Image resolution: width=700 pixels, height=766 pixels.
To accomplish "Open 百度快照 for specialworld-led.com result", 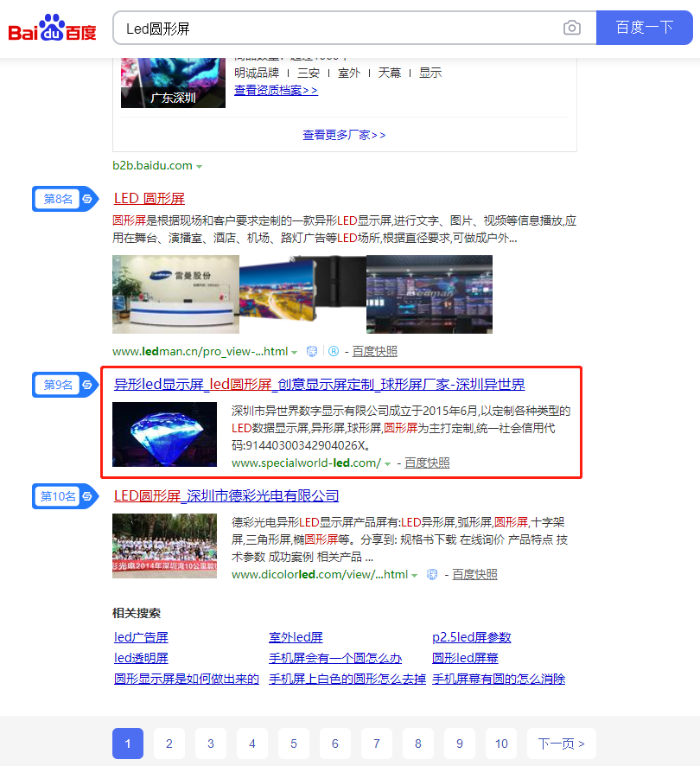I will [427, 463].
